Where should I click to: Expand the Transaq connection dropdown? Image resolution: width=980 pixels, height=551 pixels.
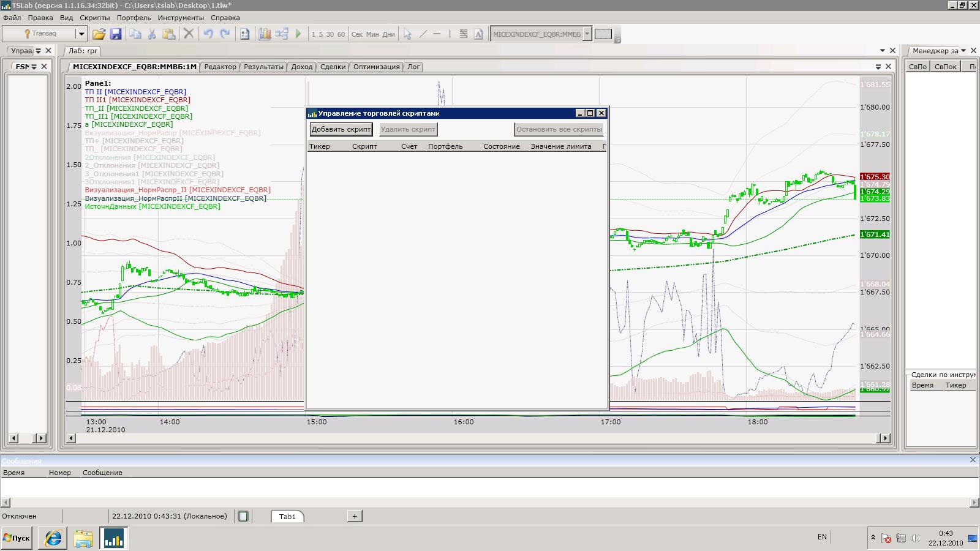81,34
